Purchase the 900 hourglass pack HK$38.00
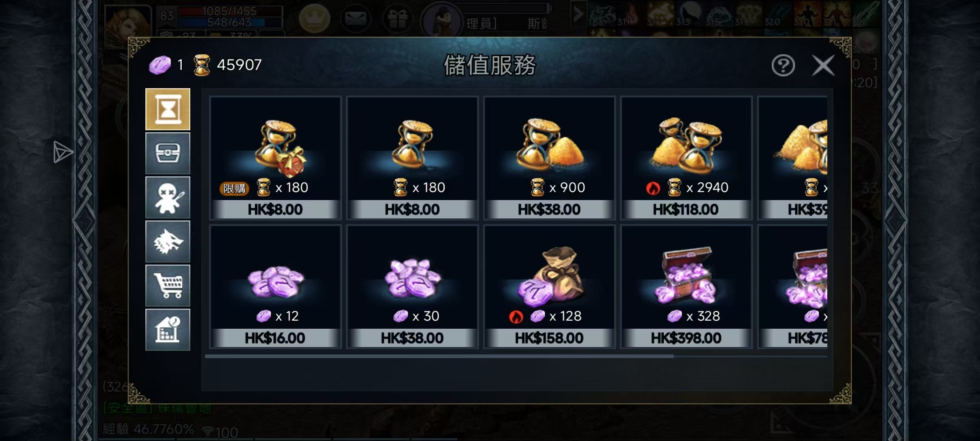The height and width of the screenshot is (441, 980). (549, 158)
